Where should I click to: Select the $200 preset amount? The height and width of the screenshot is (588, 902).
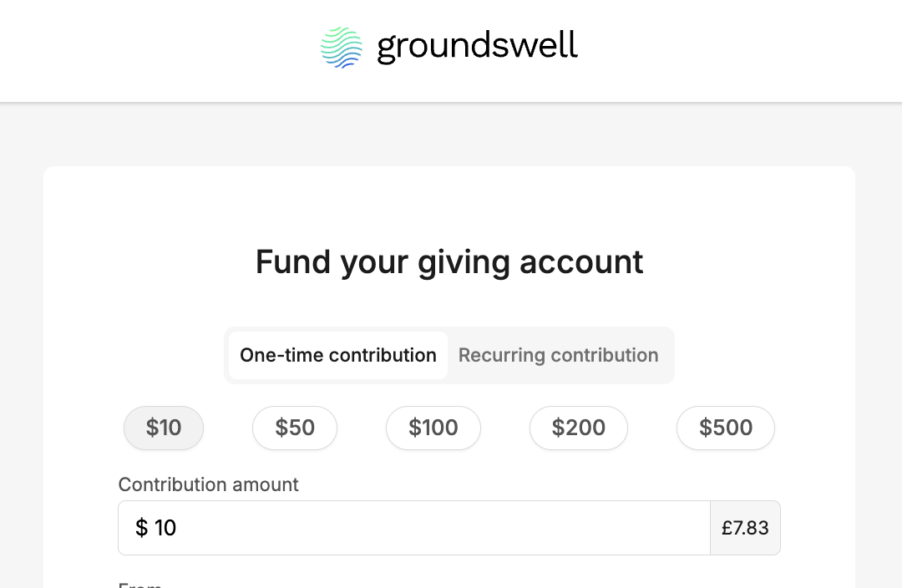[x=578, y=428]
